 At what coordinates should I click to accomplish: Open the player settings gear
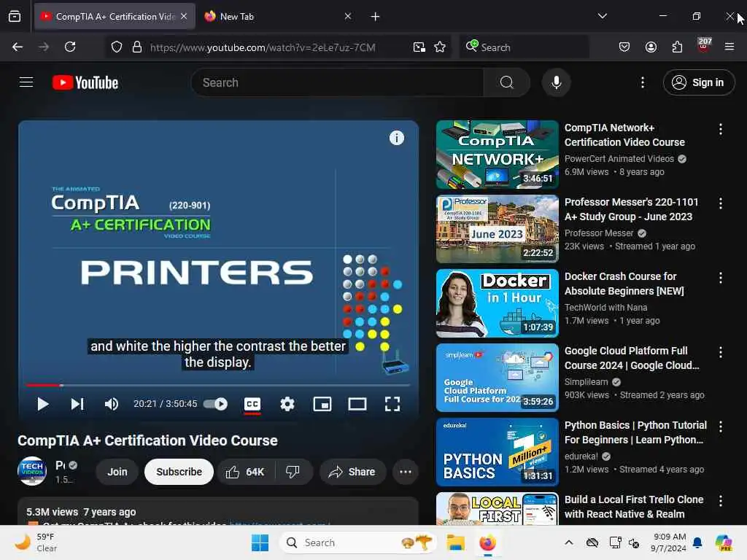click(287, 404)
